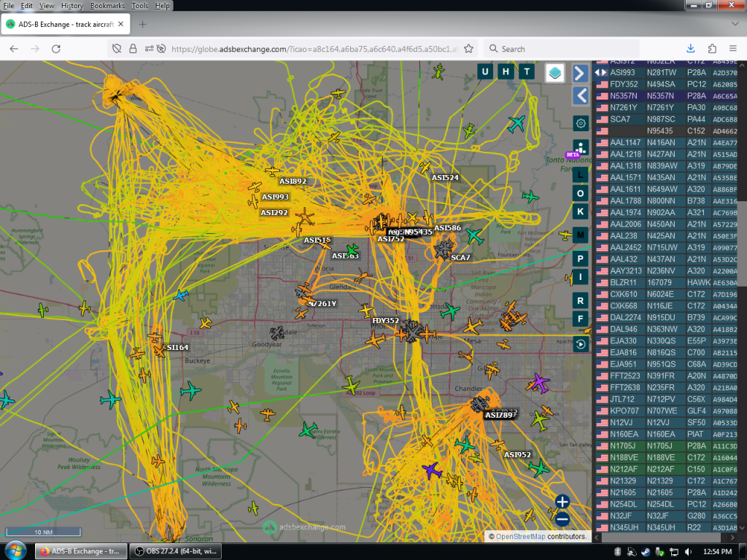Open tracking protection shield icon
The width and height of the screenshot is (747, 560).
click(117, 49)
